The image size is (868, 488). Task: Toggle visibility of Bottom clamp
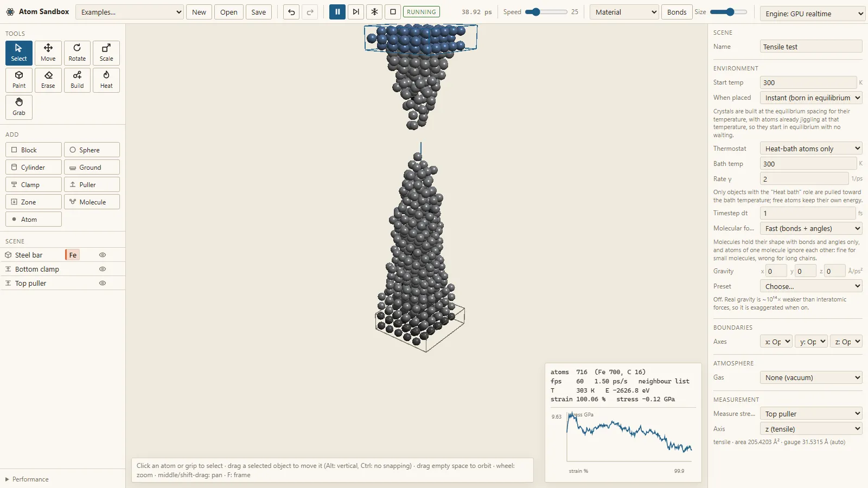[103, 269]
